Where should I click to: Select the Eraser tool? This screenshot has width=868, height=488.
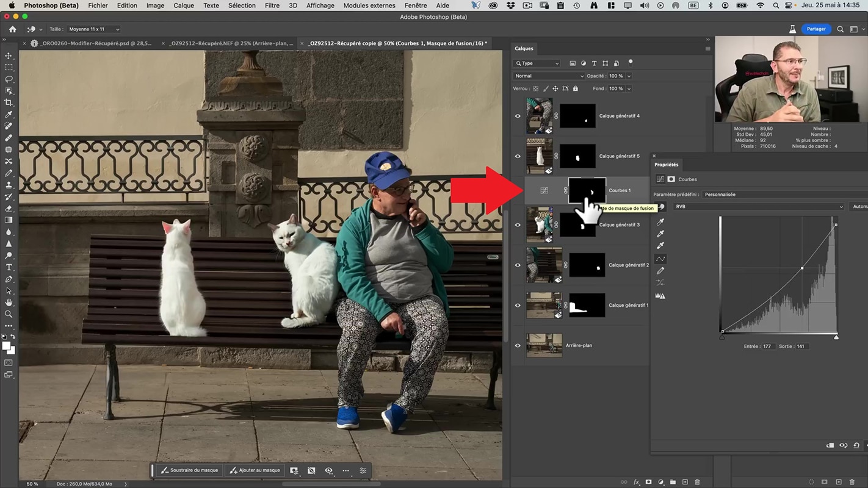9,208
